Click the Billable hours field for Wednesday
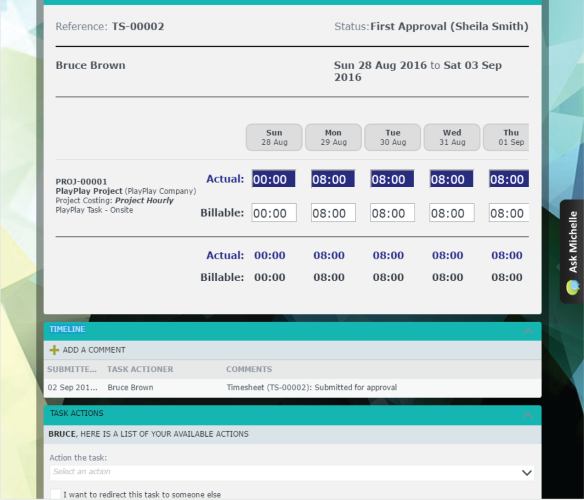The height and width of the screenshot is (500, 584). click(452, 213)
